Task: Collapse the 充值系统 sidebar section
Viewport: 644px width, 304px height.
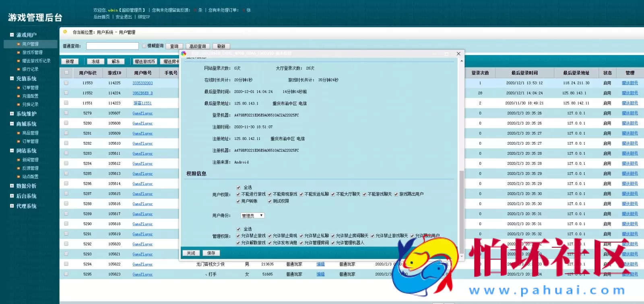Action: (12, 79)
